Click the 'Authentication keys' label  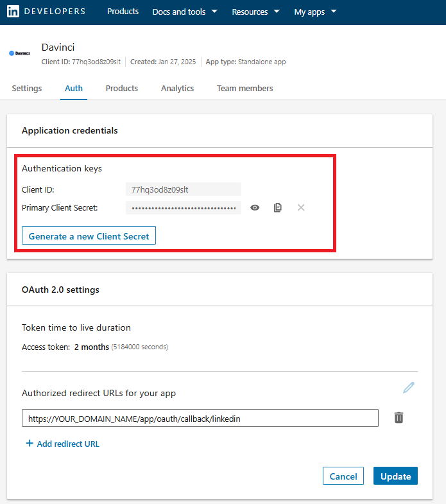[62, 168]
